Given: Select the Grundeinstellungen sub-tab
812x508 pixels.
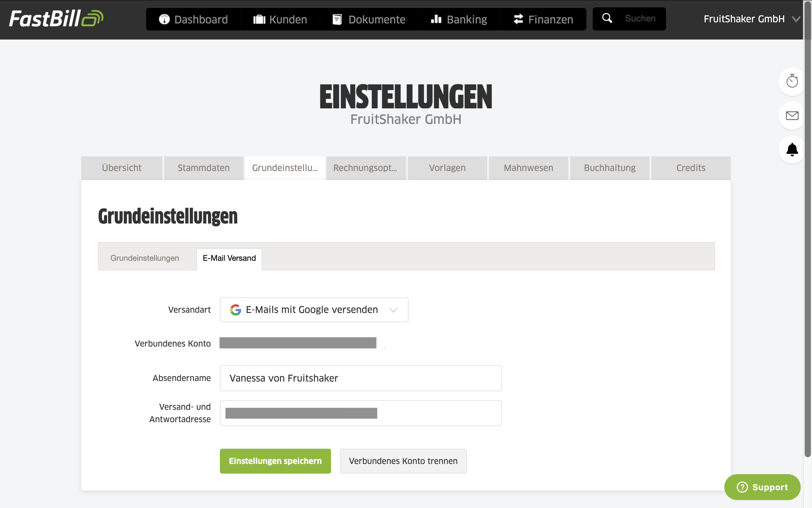Looking at the screenshot, I should click(145, 258).
